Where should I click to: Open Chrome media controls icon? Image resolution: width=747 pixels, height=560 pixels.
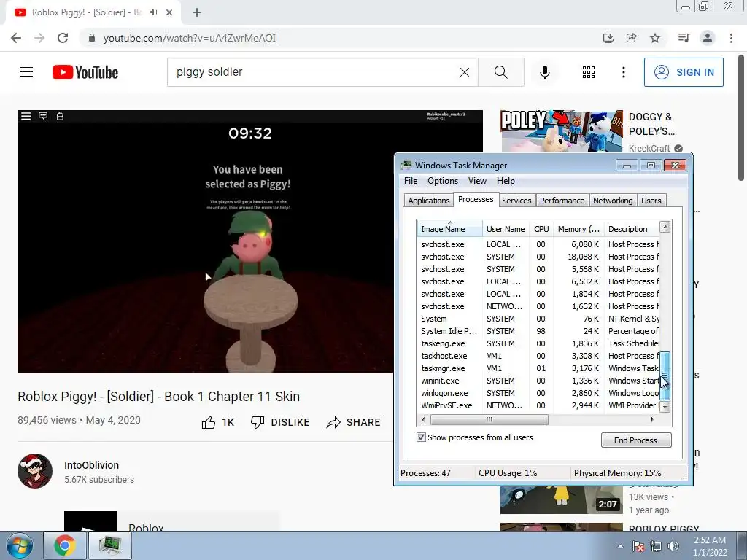click(x=684, y=38)
